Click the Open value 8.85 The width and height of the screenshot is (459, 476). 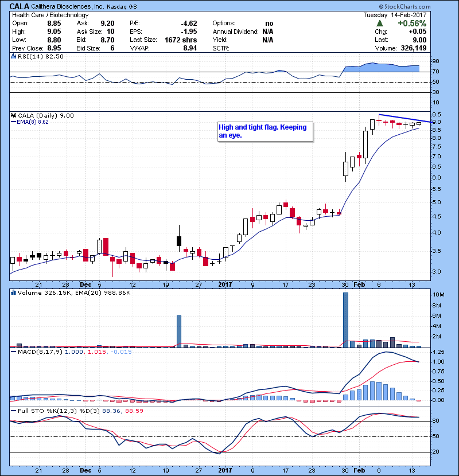tap(54, 24)
